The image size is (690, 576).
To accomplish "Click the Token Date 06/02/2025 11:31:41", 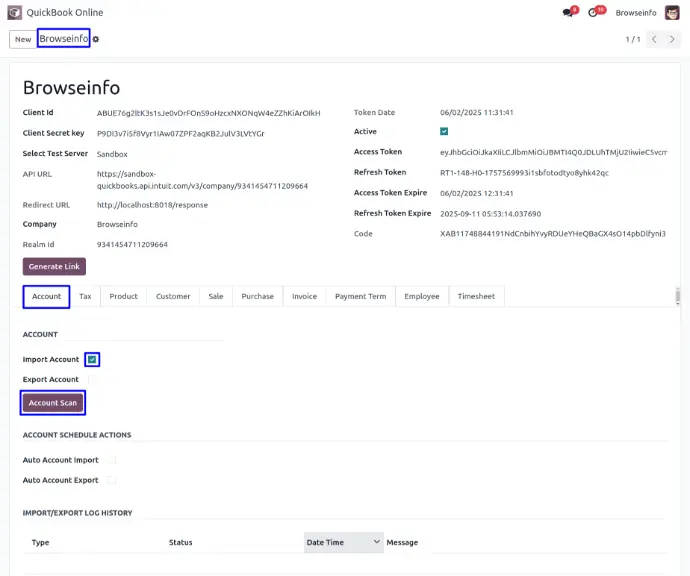I will click(477, 112).
